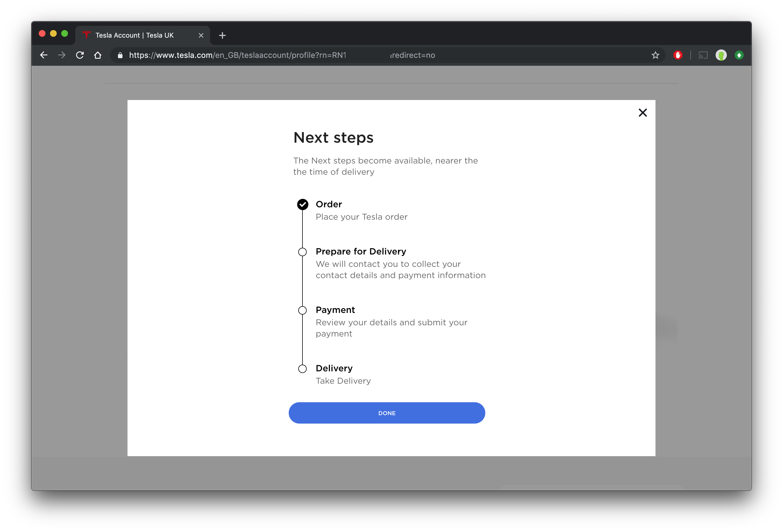This screenshot has width=783, height=532.
Task: Open the red hand blocker extension
Action: 678,55
